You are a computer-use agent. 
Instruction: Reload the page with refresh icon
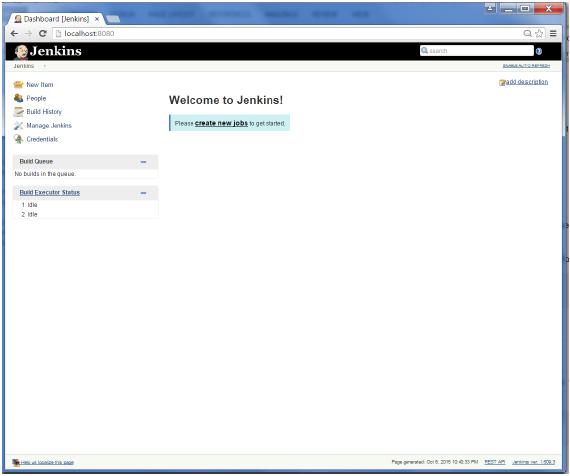click(x=43, y=33)
